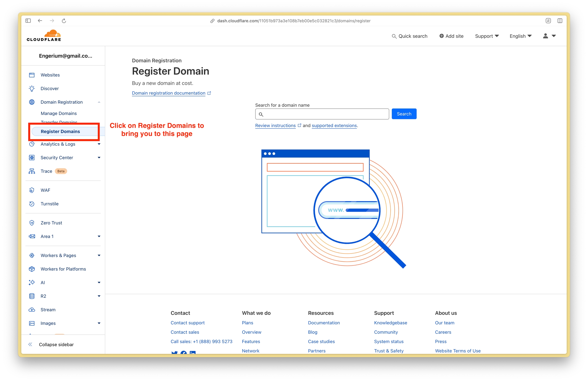Click the domain name search field
The image size is (588, 381).
(x=324, y=114)
